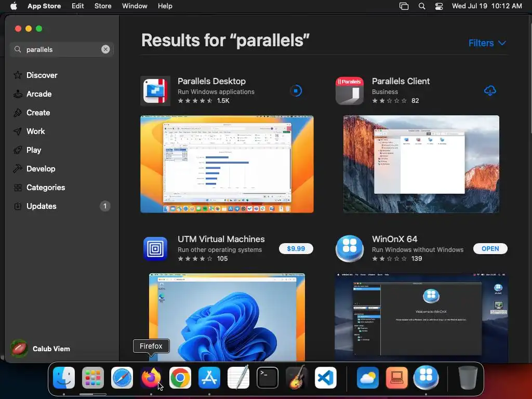Click OPEN for WinOnX 64
This screenshot has height=399, width=532.
(490, 249)
